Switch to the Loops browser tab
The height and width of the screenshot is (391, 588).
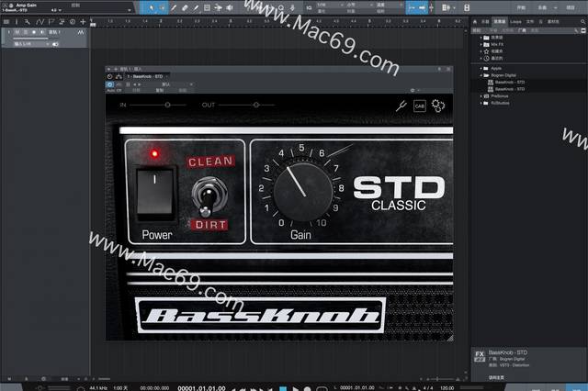[x=515, y=22]
